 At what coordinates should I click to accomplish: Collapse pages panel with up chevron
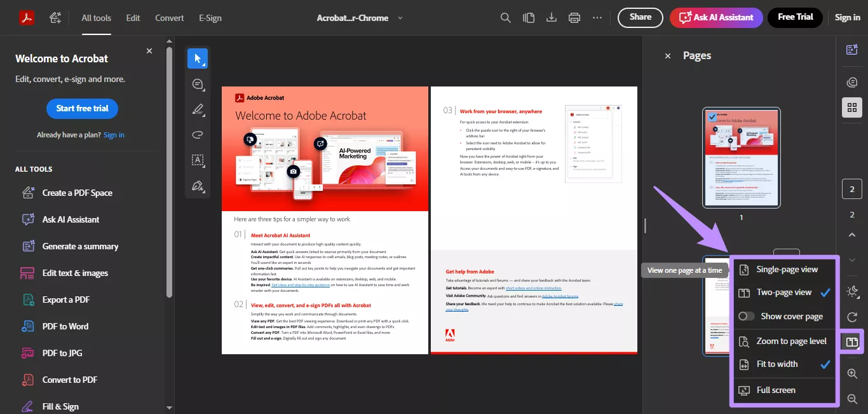point(852,235)
